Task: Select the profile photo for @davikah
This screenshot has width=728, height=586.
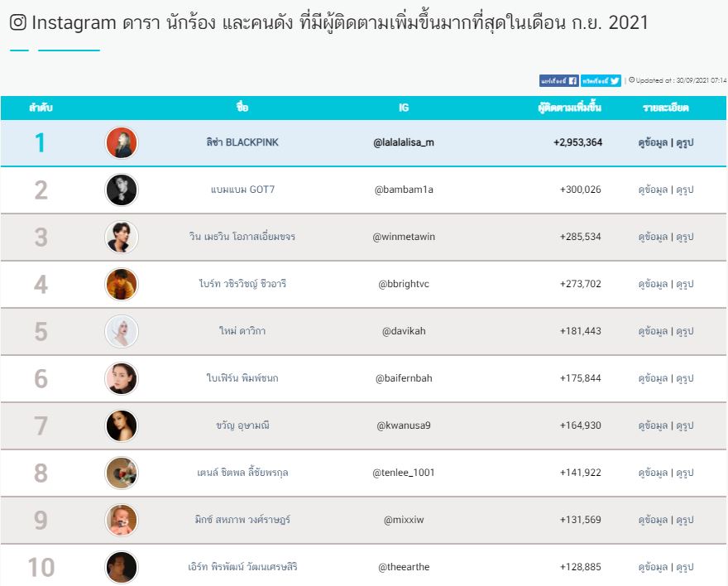Action: click(x=122, y=331)
